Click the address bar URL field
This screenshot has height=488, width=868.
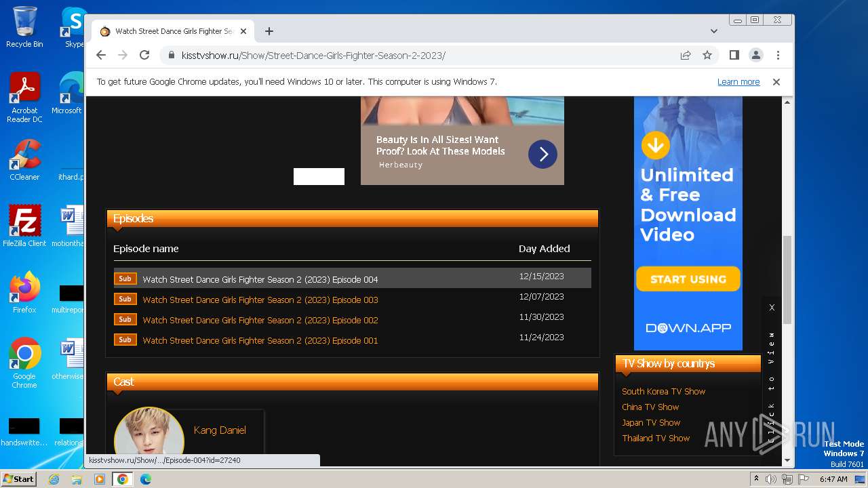click(x=420, y=56)
